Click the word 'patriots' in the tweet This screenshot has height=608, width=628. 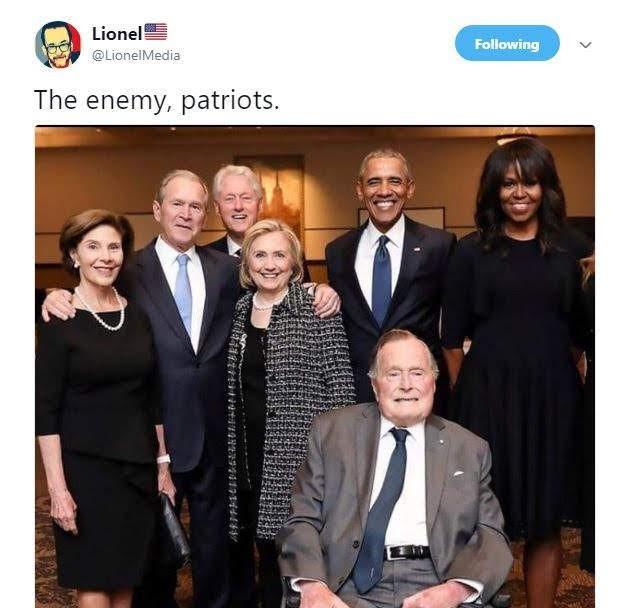click(x=227, y=100)
